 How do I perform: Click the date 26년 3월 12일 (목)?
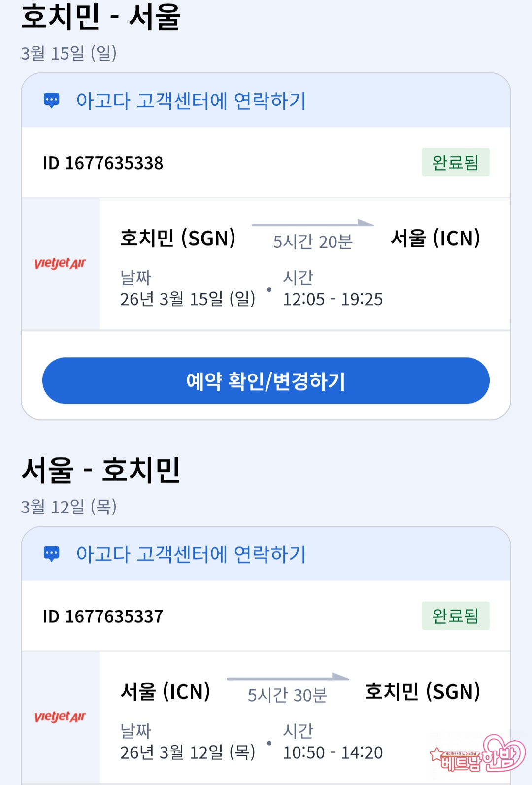pyautogui.click(x=188, y=752)
